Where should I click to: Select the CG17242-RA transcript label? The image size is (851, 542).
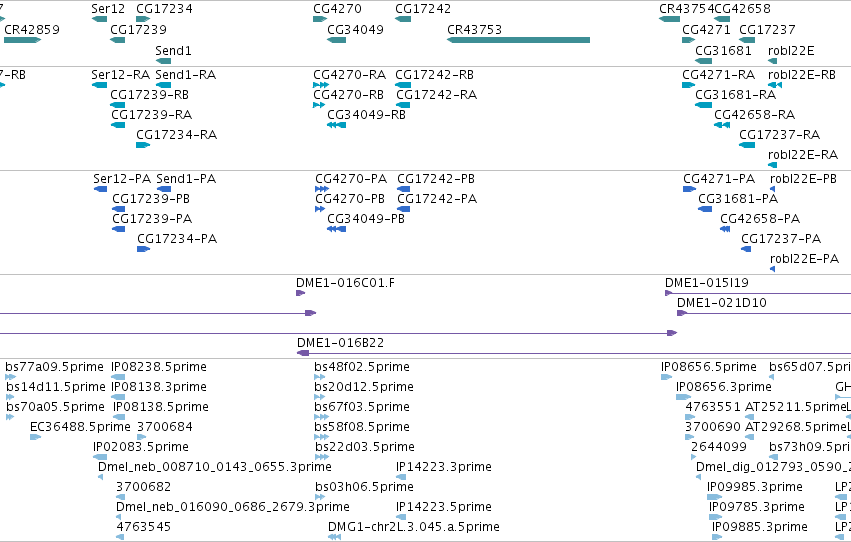[x=436, y=95]
